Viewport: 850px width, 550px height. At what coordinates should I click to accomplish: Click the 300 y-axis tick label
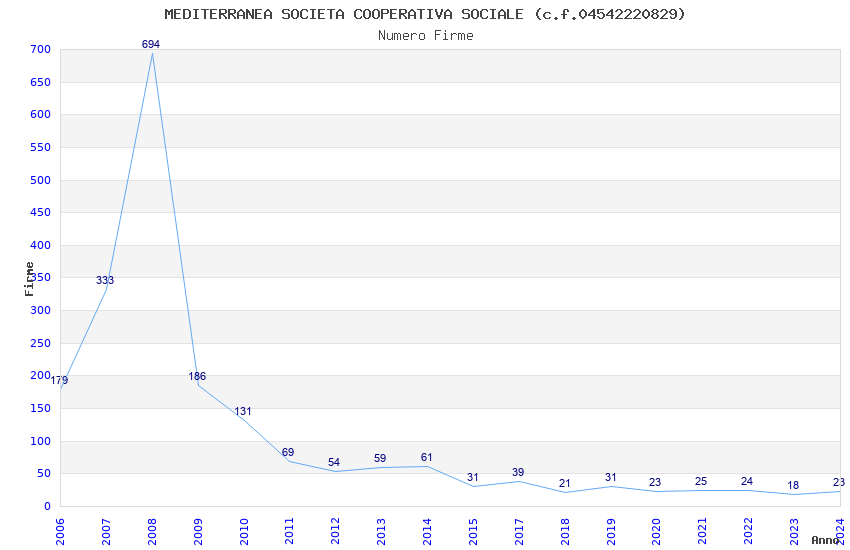click(41, 310)
